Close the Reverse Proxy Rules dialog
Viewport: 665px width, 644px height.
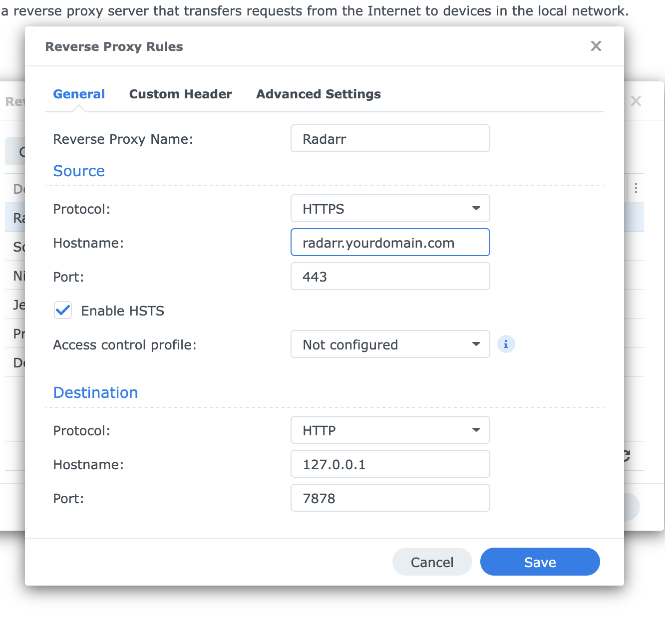coord(596,46)
